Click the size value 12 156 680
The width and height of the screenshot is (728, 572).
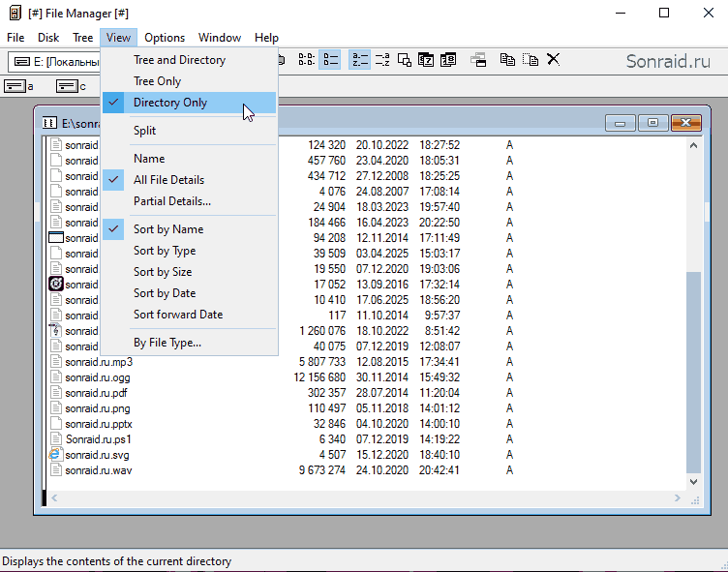[319, 377]
